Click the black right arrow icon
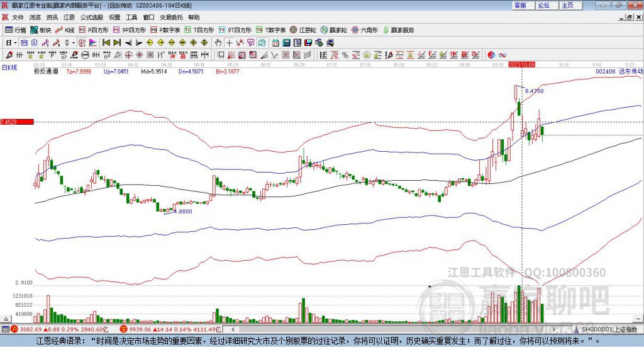 coord(139,43)
